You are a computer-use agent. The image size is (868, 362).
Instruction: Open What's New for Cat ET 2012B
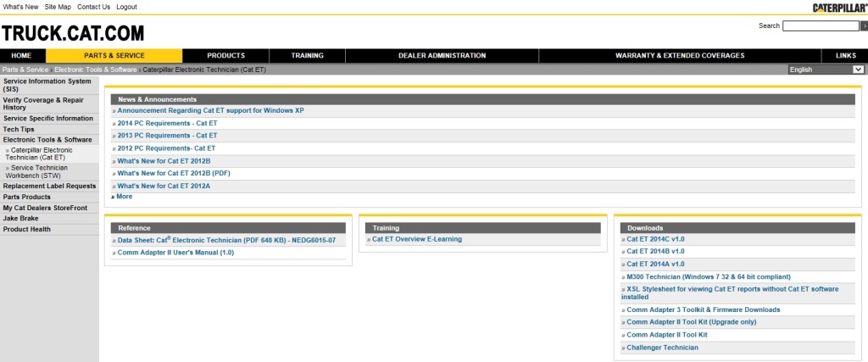pyautogui.click(x=164, y=161)
